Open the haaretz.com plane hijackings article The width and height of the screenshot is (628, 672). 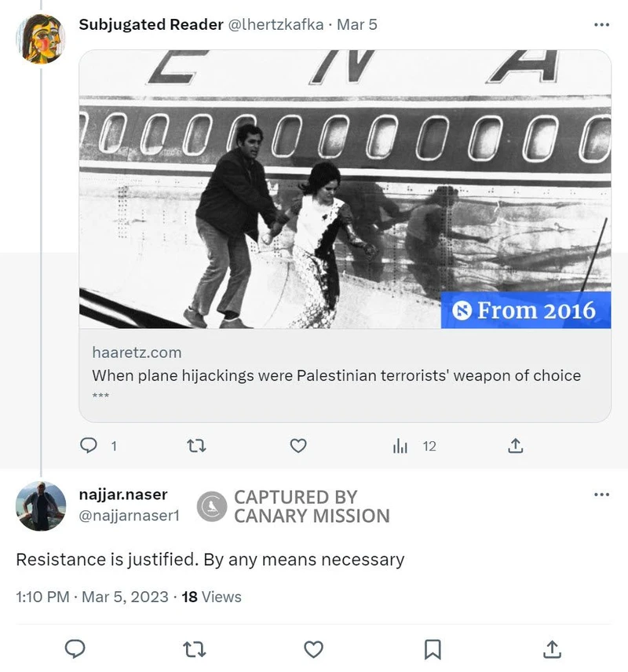336,375
